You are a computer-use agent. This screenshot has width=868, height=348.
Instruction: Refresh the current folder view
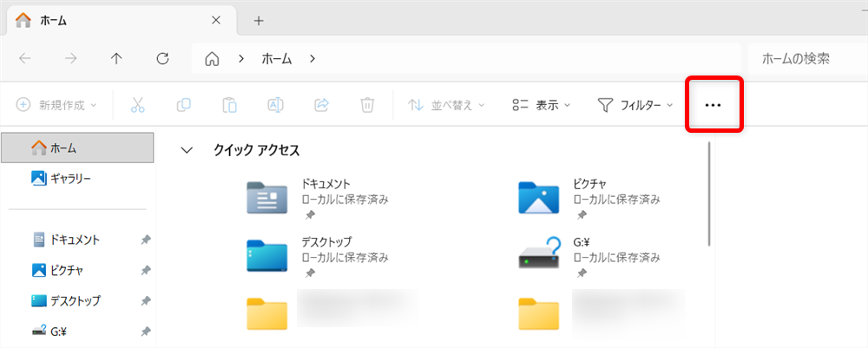pyautogui.click(x=162, y=59)
